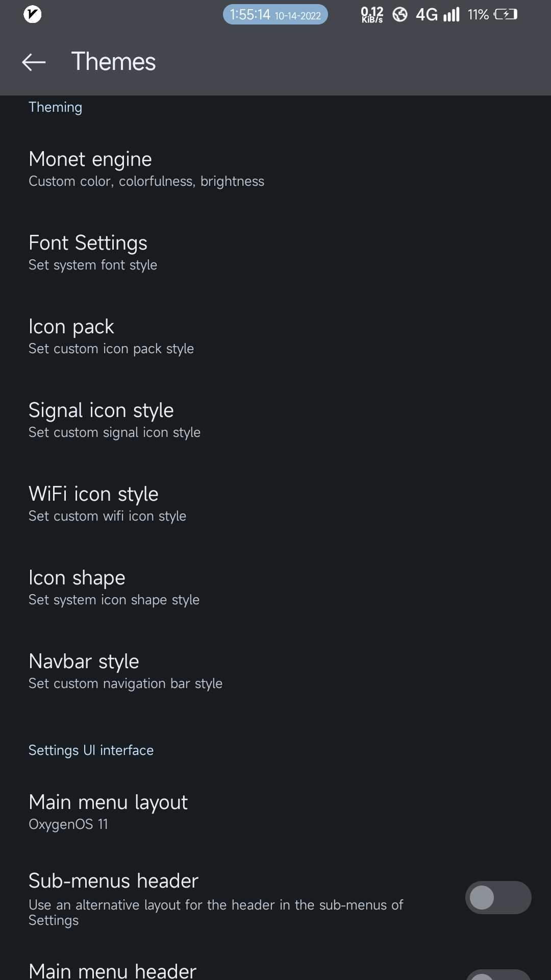Viewport: 551px width, 980px height.
Task: Open WiFi icon style chooser
Action: point(107,504)
